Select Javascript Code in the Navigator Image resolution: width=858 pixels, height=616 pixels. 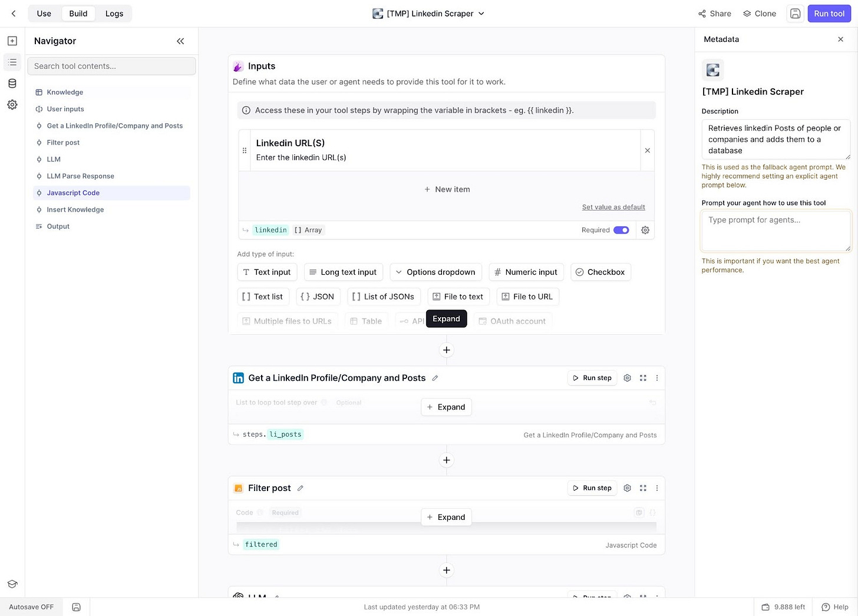click(112, 193)
